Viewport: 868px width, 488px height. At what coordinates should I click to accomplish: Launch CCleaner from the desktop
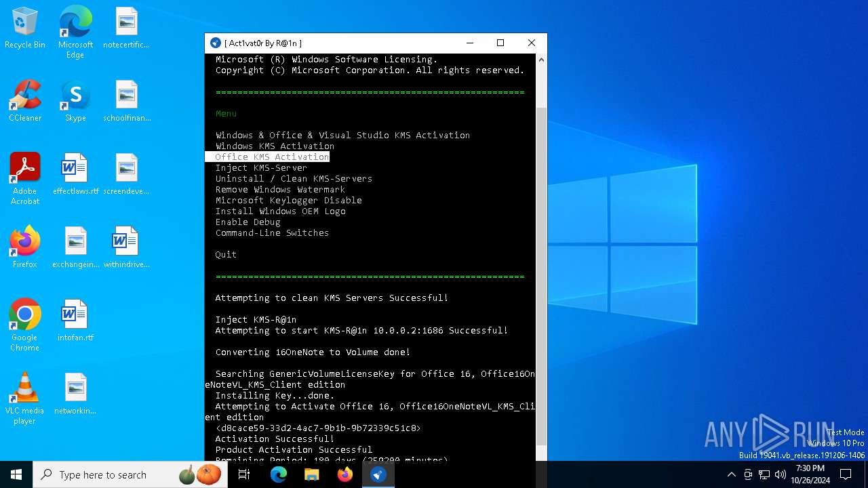click(x=25, y=102)
